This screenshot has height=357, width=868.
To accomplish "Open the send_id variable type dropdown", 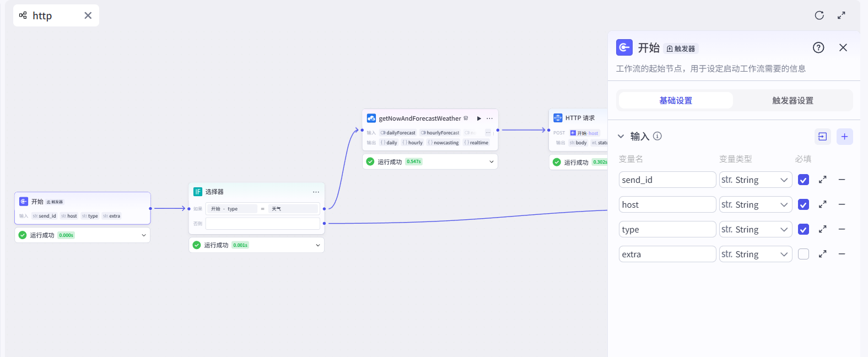I will point(755,180).
